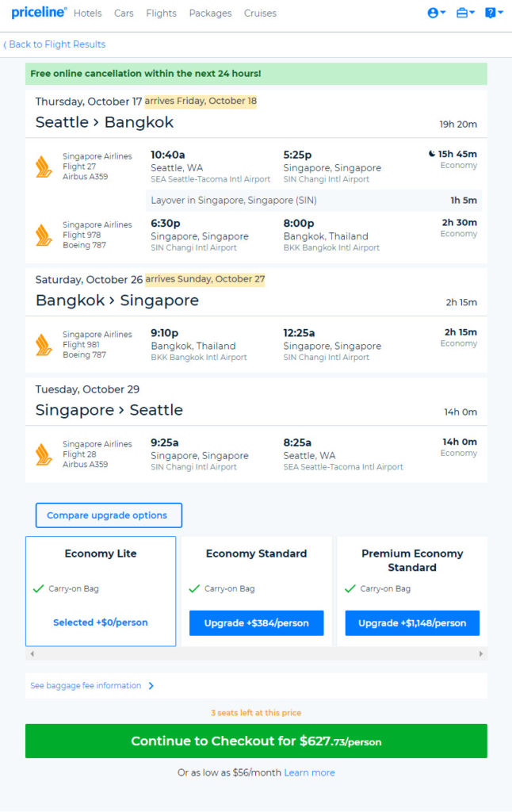Go to Cars in top navigation
The image size is (512, 812).
pyautogui.click(x=124, y=13)
